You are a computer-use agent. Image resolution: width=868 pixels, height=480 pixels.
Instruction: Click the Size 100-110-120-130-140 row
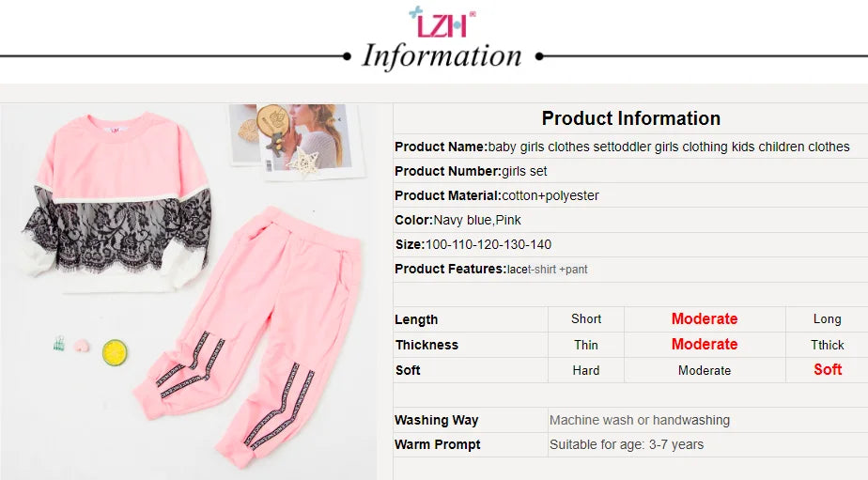630,244
